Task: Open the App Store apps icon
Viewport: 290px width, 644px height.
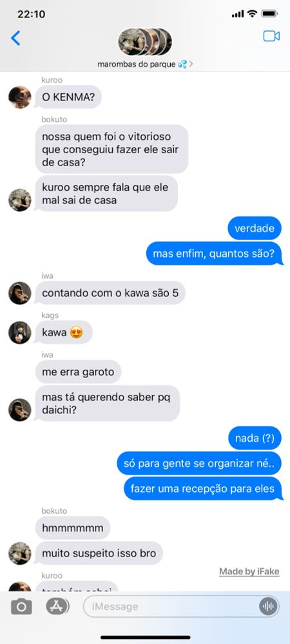Action: (x=57, y=606)
